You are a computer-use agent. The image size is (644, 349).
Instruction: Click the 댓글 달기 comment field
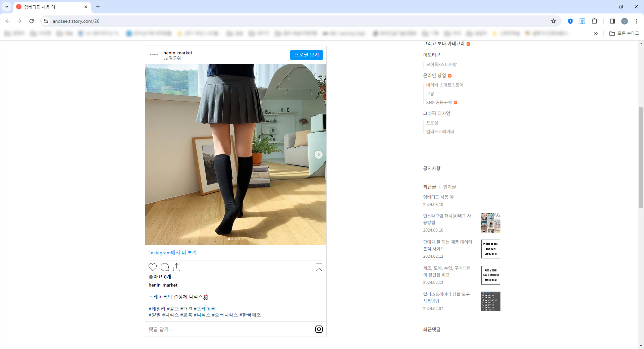pyautogui.click(x=230, y=329)
